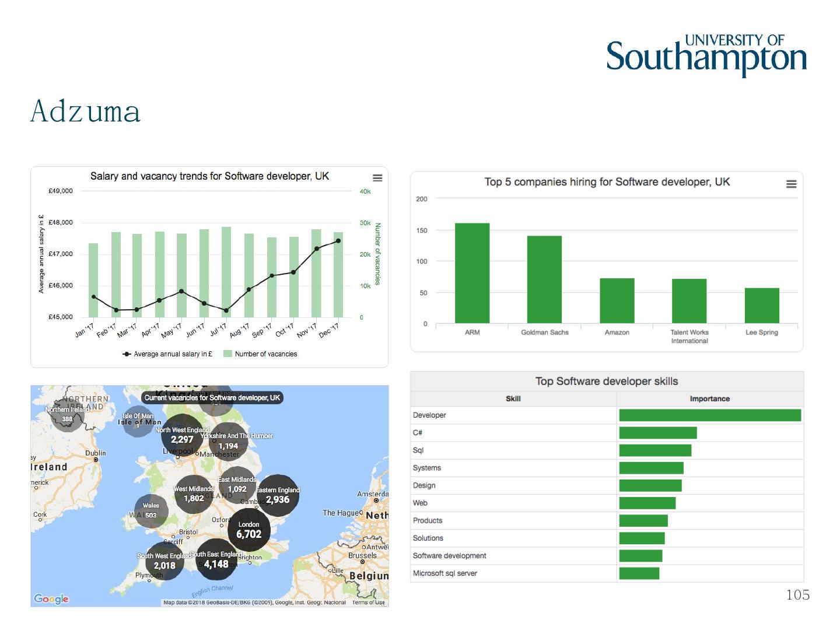Image resolution: width=840 pixels, height=630 pixels.
Task: Click the Amazon bar in companies chart
Action: tap(617, 301)
